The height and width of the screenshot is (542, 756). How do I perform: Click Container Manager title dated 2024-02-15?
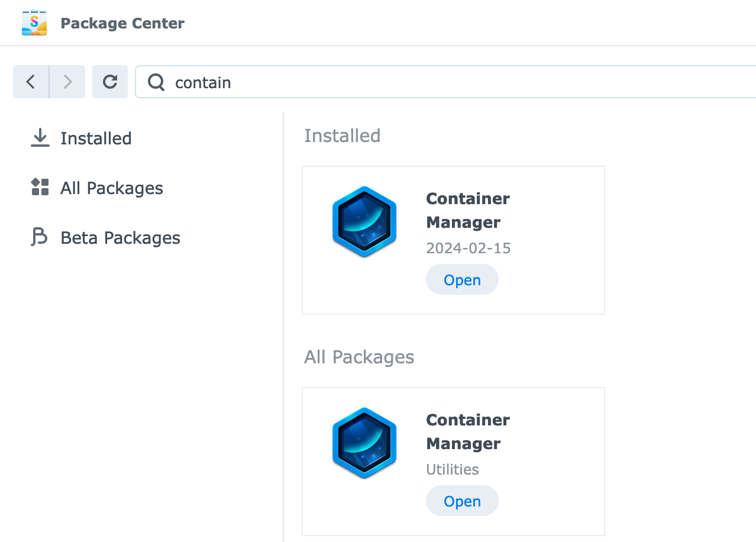click(x=468, y=210)
